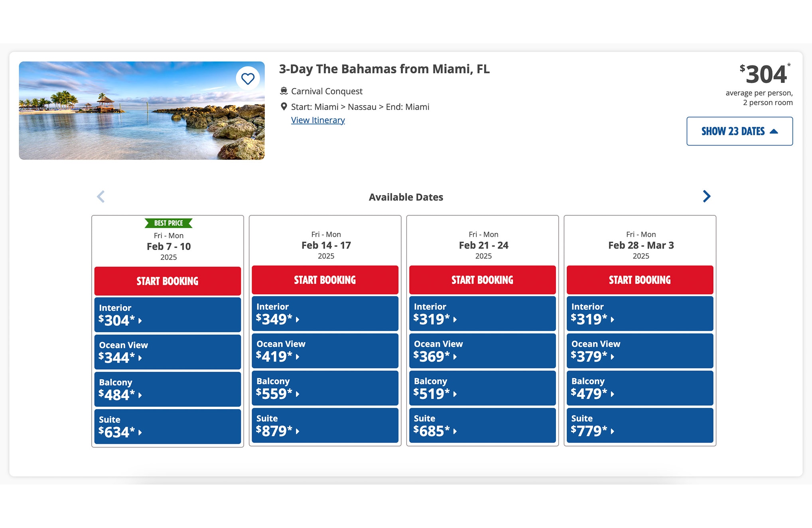This screenshot has width=812, height=528.
Task: Collapse the dates list via SHOW 23 DATES
Action: click(739, 131)
